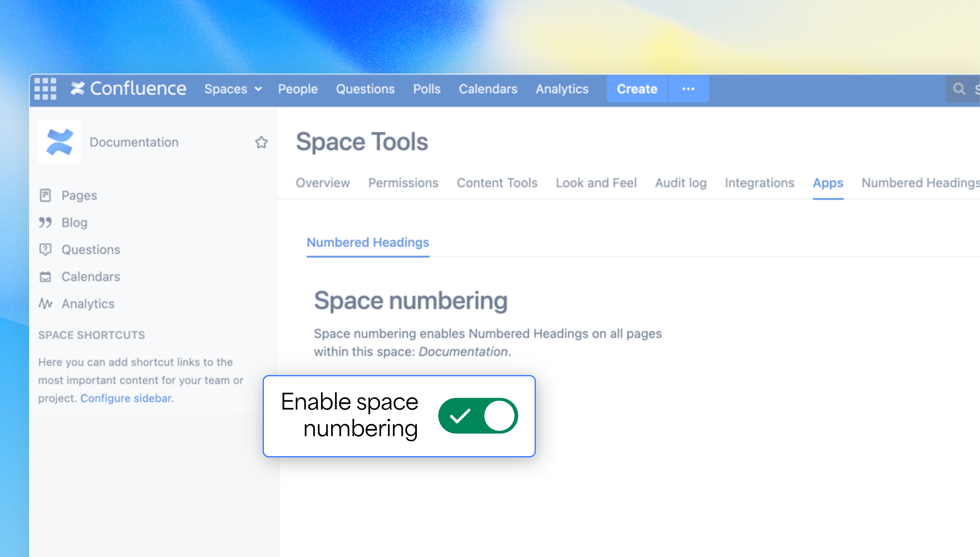Click the sidebar Calendars icon
Viewport: 980px width, 557px height.
[x=45, y=277]
